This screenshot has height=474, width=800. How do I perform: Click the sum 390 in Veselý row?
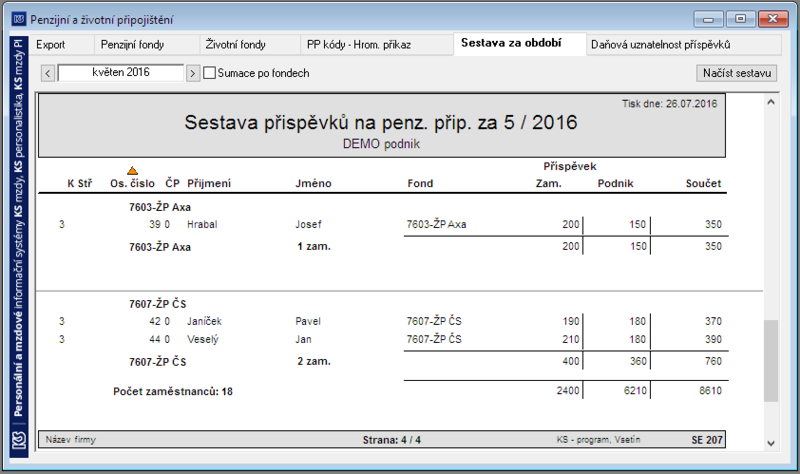click(713, 339)
